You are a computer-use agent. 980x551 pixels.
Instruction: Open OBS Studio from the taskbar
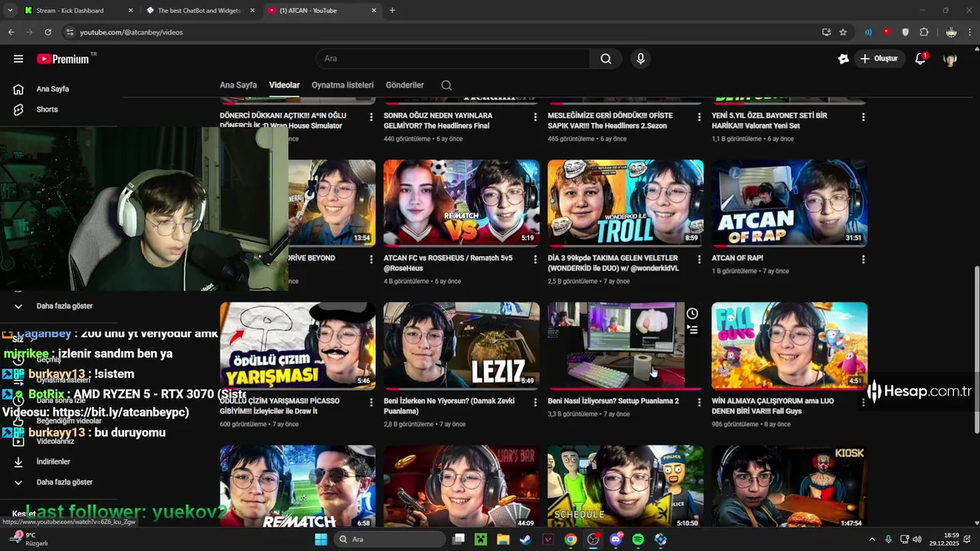point(593,540)
